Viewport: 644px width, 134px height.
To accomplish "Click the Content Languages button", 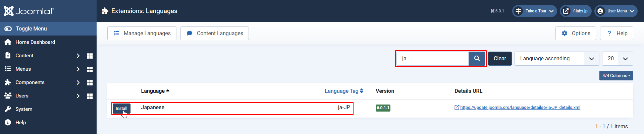I will point(215,33).
